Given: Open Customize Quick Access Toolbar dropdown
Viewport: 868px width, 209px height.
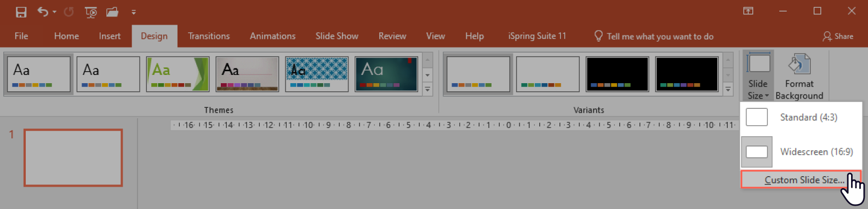Looking at the screenshot, I should point(134,12).
